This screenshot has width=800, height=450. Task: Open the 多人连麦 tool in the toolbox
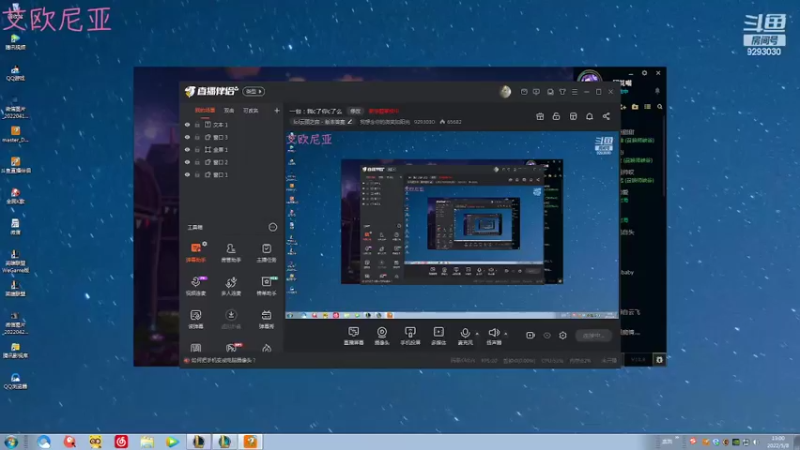coord(231,286)
